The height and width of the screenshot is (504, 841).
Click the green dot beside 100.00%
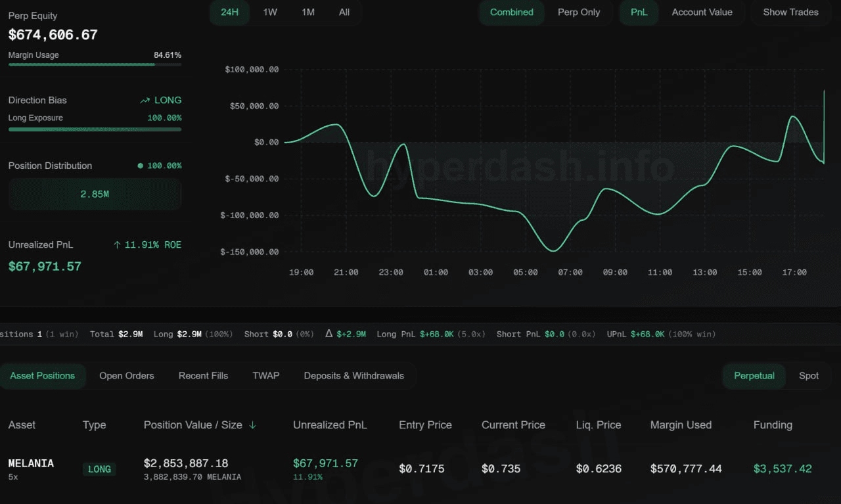coord(140,166)
